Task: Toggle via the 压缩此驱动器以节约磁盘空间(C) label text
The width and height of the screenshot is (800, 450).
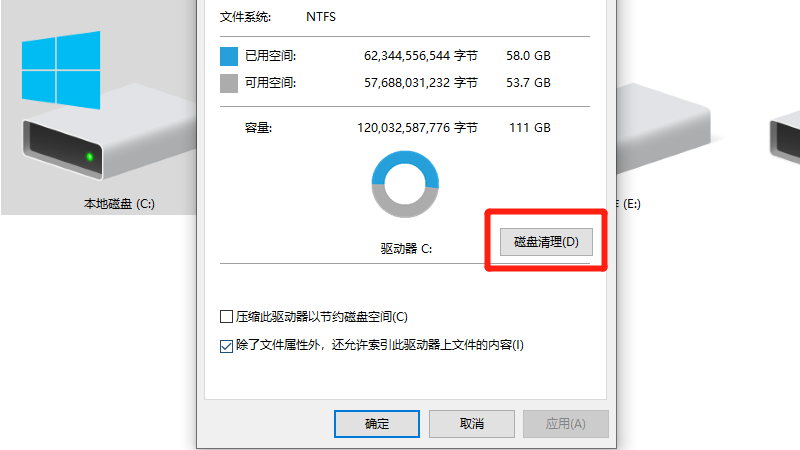Action: coord(321,317)
